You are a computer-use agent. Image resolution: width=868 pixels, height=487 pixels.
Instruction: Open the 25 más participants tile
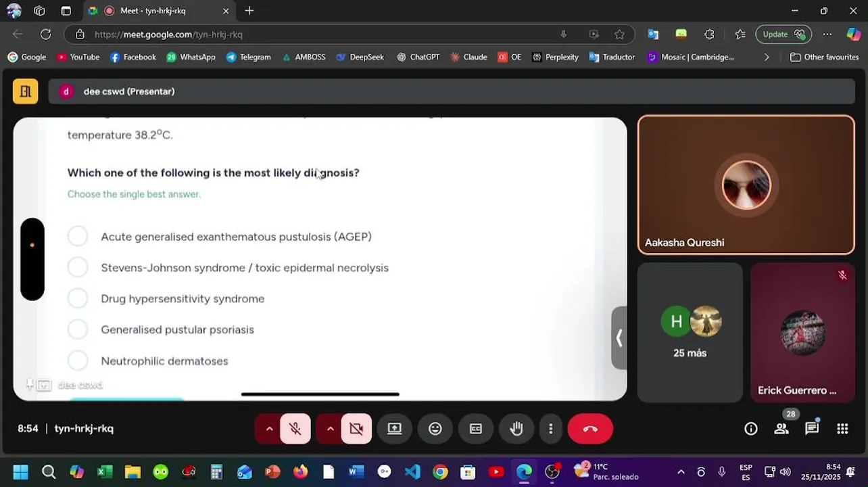coord(690,332)
